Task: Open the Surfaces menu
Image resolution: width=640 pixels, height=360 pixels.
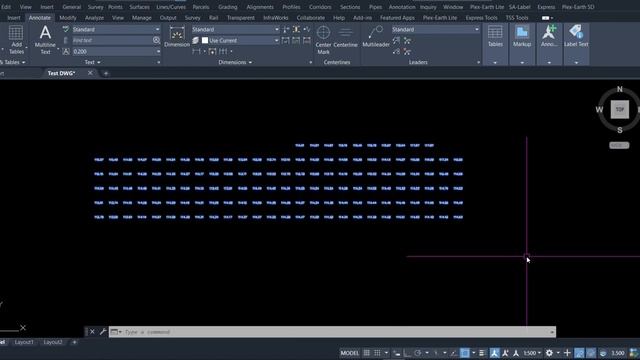Action: coord(139,7)
